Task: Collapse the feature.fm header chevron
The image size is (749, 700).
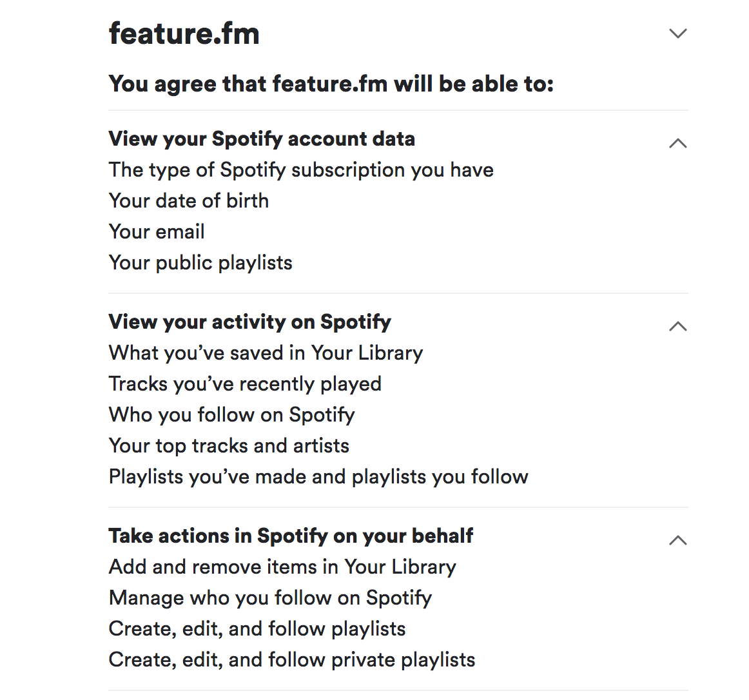Action: click(x=678, y=34)
